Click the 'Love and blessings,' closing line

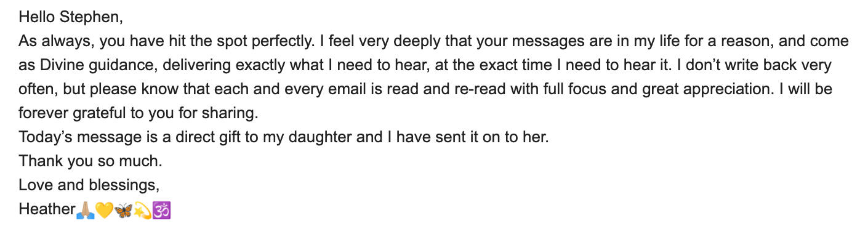click(89, 185)
